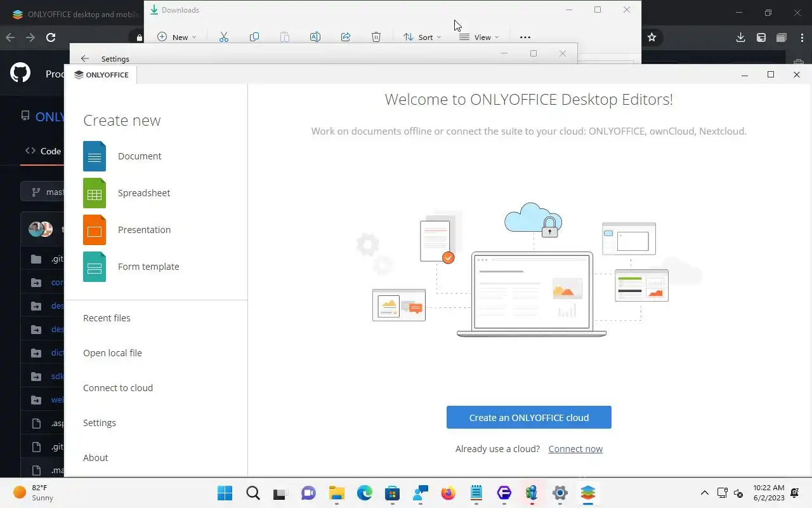Open the View dropdown in Downloads
Viewport: 812px width, 508px height.
(x=479, y=37)
